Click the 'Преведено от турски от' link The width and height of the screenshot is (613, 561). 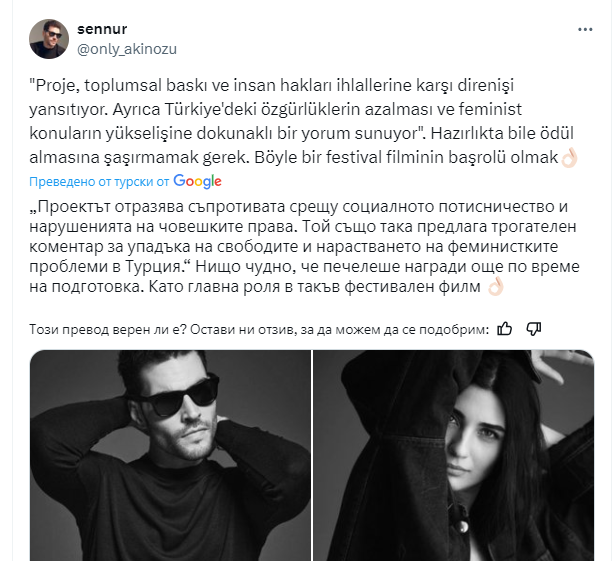(99, 182)
